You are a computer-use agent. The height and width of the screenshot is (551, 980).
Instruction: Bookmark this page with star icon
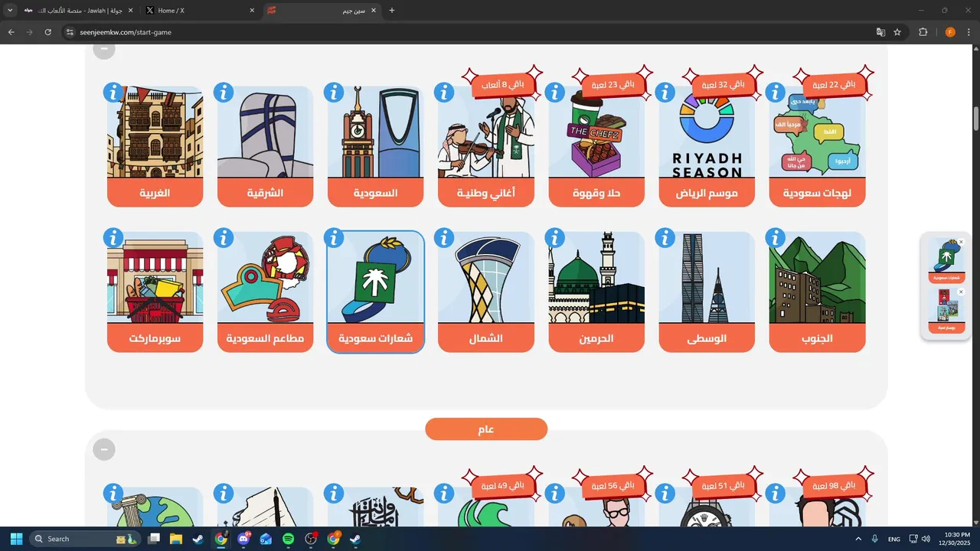pos(897,32)
